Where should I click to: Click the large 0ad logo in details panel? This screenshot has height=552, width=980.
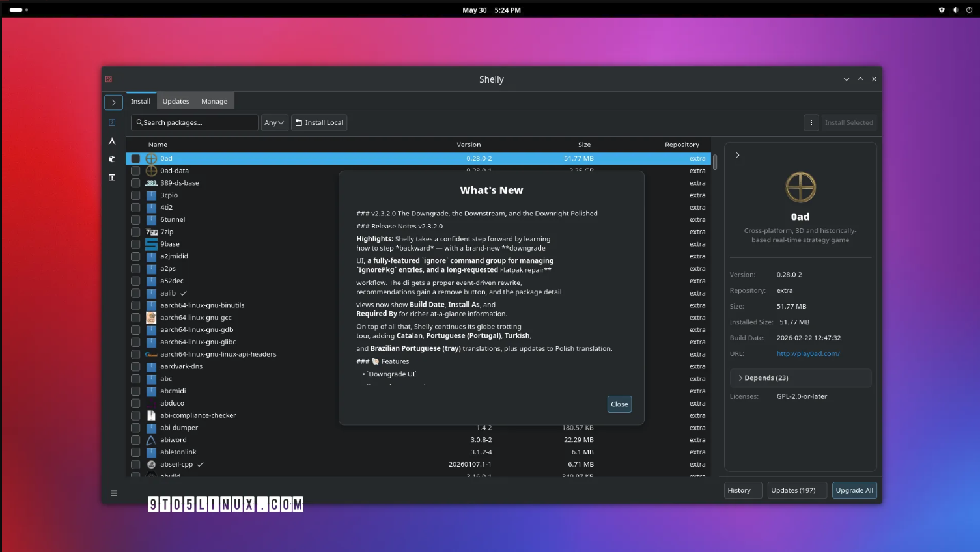[800, 187]
